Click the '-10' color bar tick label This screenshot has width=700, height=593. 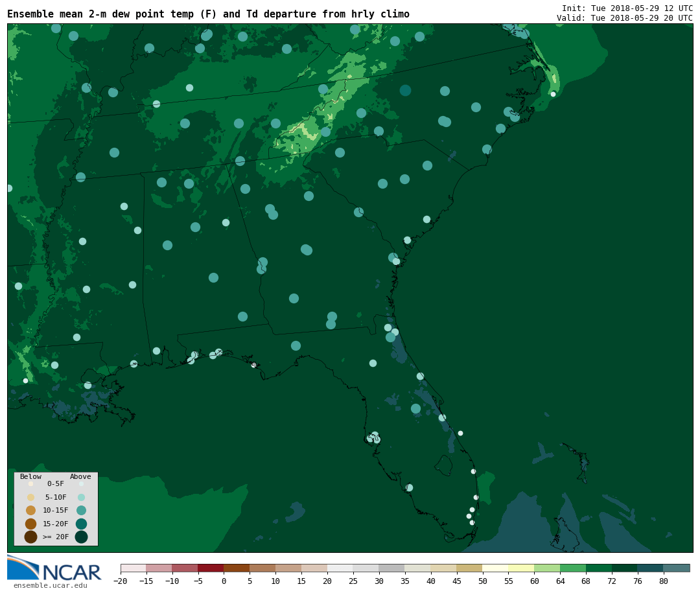point(172,581)
